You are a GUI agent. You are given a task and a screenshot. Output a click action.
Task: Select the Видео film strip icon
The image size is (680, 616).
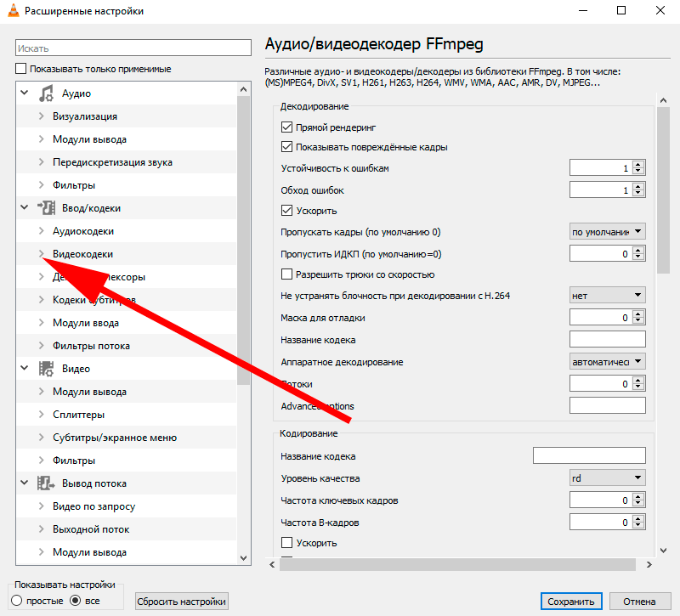point(46,369)
